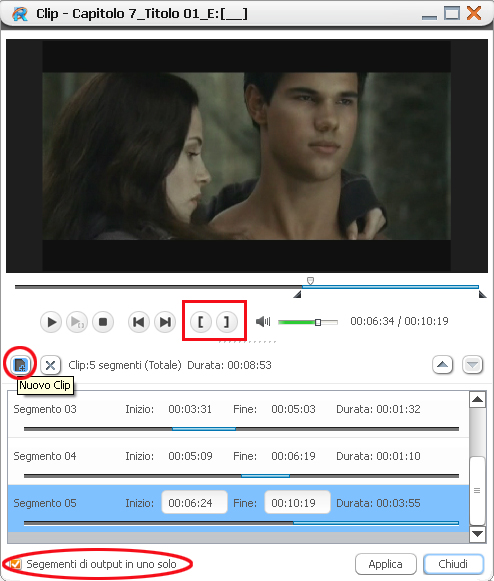494x581 pixels.
Task: Delete selected clip with X icon
Action: click(x=50, y=365)
